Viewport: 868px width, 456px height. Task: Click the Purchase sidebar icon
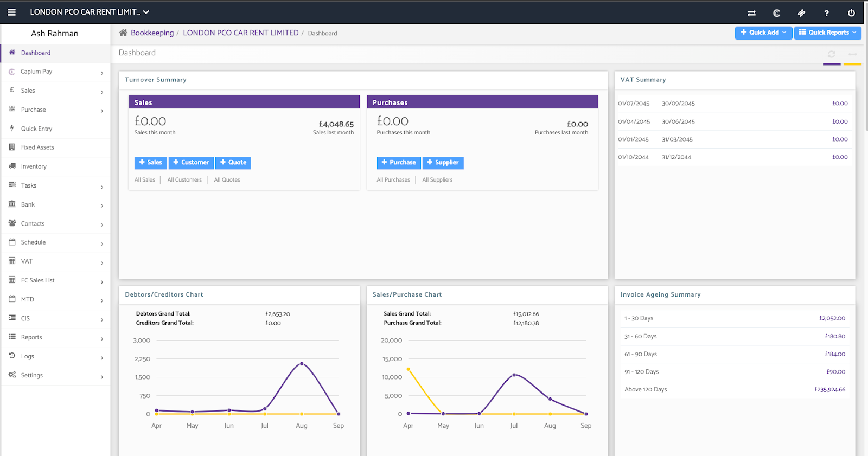pos(12,109)
